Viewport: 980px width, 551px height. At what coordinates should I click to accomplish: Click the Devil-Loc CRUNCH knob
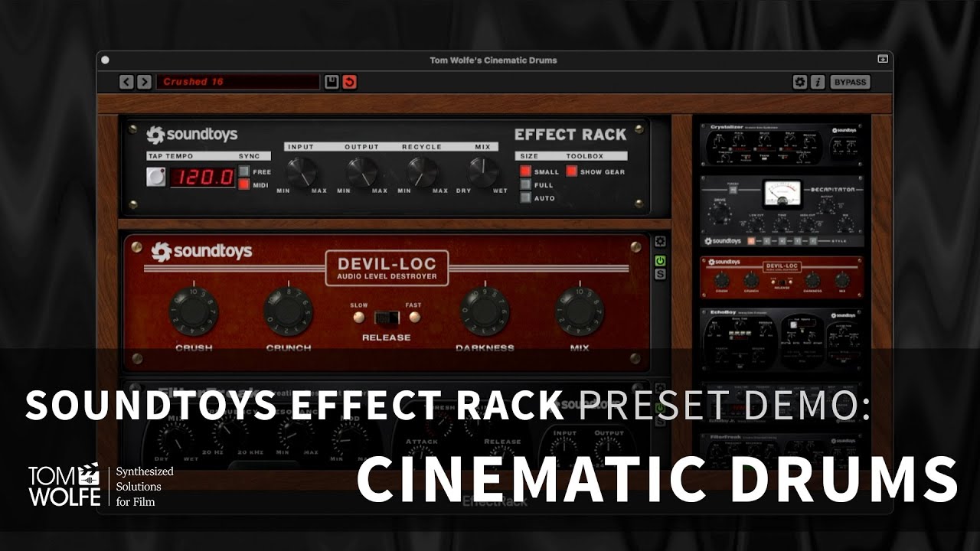(x=288, y=311)
